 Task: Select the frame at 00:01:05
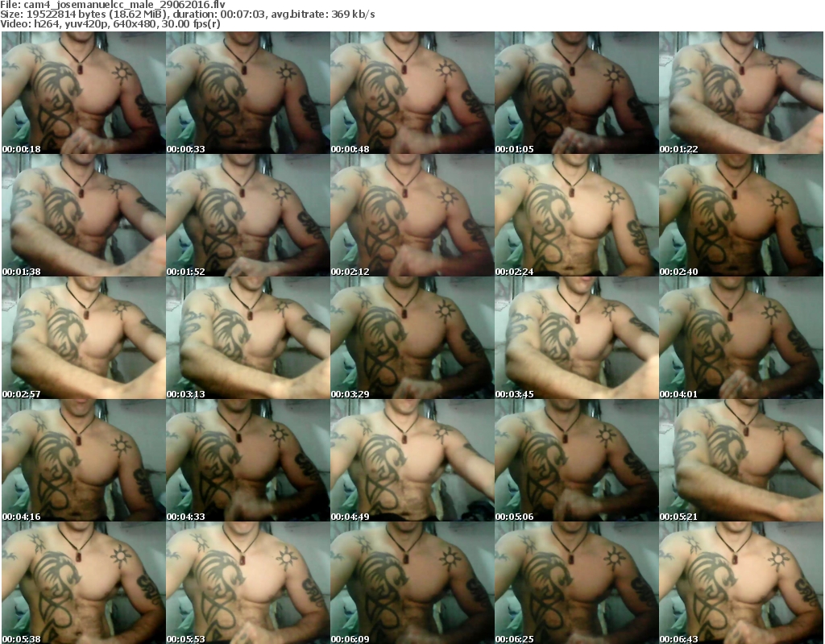pyautogui.click(x=577, y=93)
